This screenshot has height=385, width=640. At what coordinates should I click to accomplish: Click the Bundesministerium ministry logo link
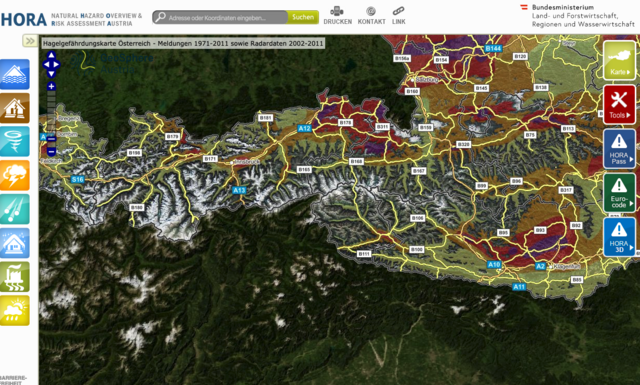click(x=577, y=16)
